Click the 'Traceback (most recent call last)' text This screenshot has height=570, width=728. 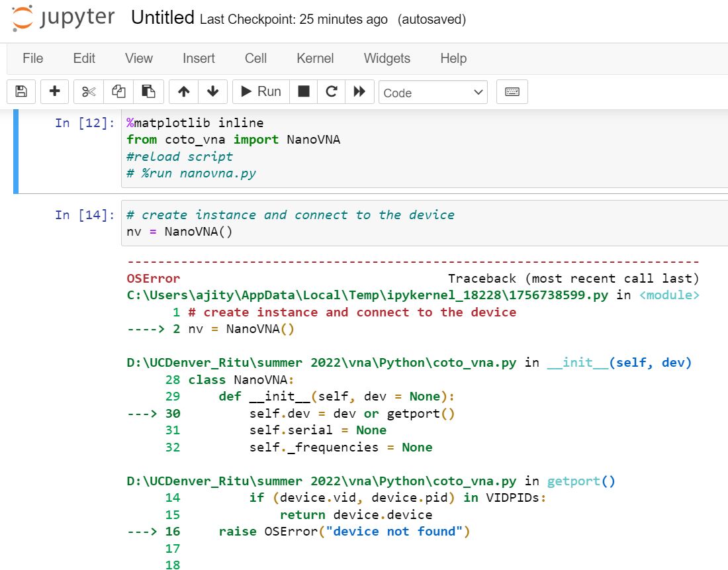(573, 278)
